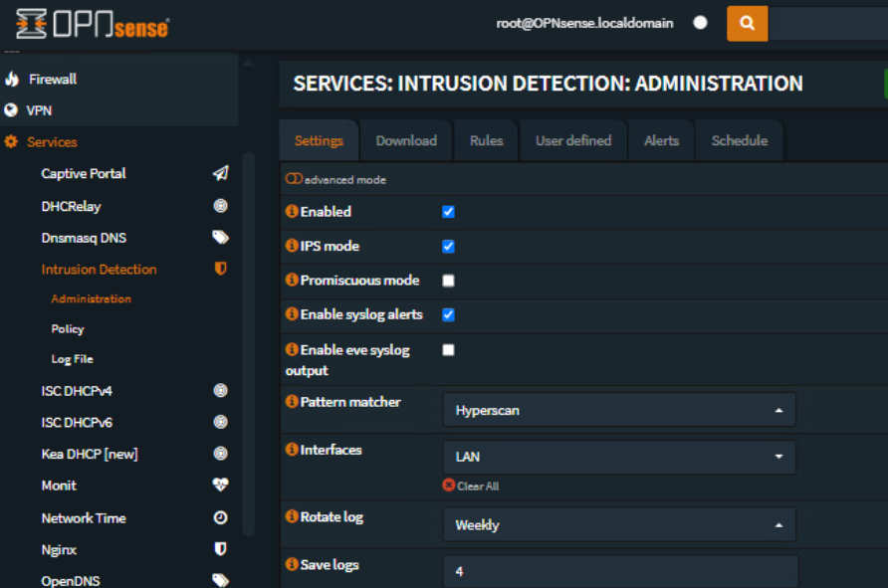Open the Log File page link
The width and height of the screenshot is (888, 588).
[72, 359]
